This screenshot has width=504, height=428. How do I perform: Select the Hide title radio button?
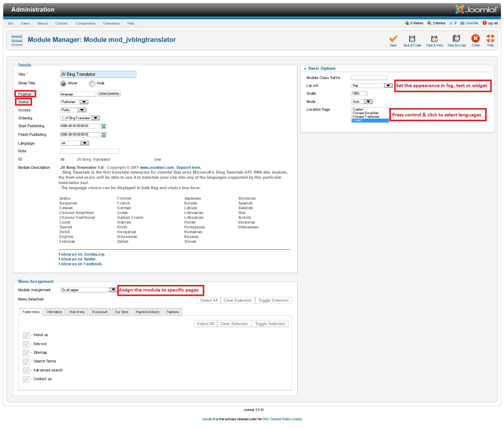tap(92, 84)
